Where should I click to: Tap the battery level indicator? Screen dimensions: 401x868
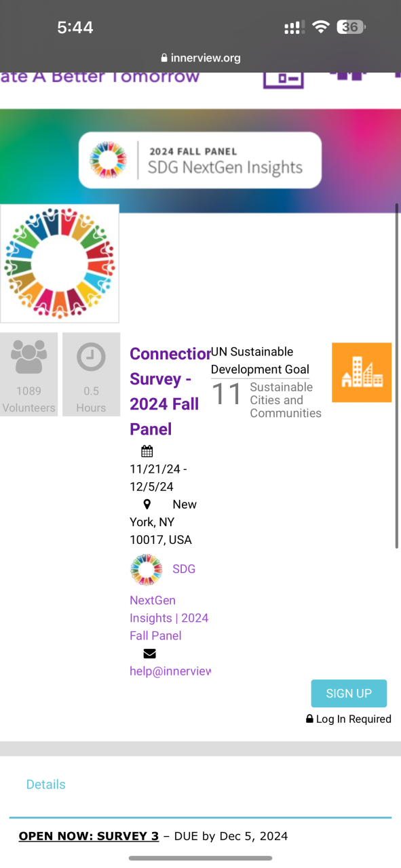[x=353, y=27]
